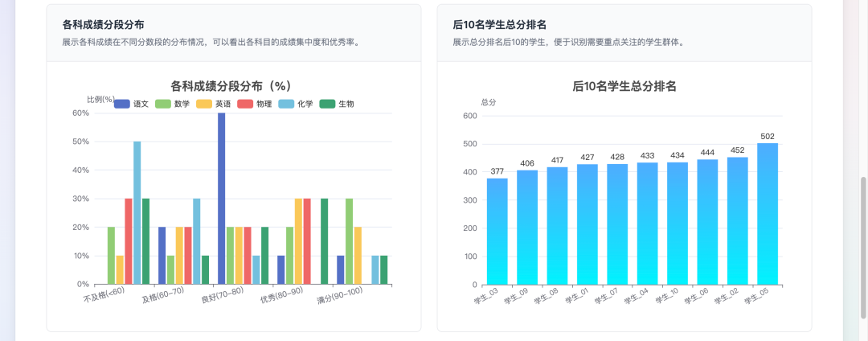The width and height of the screenshot is (868, 341).
Task: Click the 学生_04 bar labeled 433
Action: point(647,224)
